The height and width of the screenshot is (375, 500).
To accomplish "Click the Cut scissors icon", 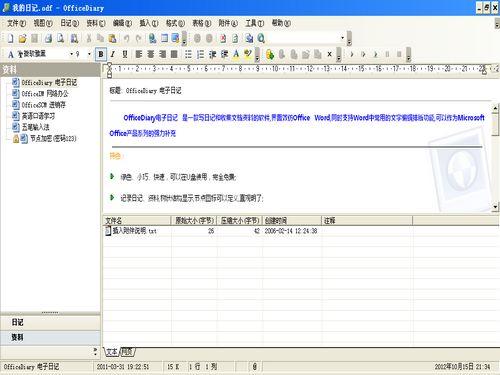I will coord(89,39).
